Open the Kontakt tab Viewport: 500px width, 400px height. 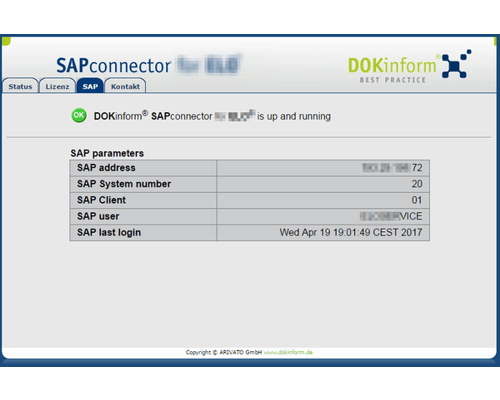pyautogui.click(x=125, y=86)
